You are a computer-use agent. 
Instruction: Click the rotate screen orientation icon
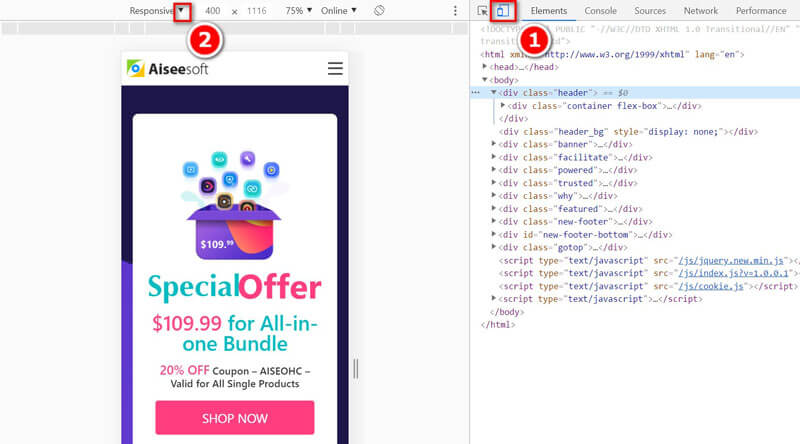pyautogui.click(x=379, y=10)
